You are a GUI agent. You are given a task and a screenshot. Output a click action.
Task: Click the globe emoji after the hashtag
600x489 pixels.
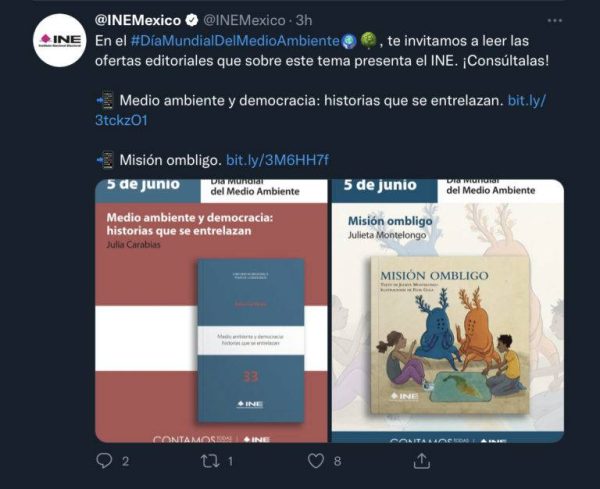click(349, 41)
